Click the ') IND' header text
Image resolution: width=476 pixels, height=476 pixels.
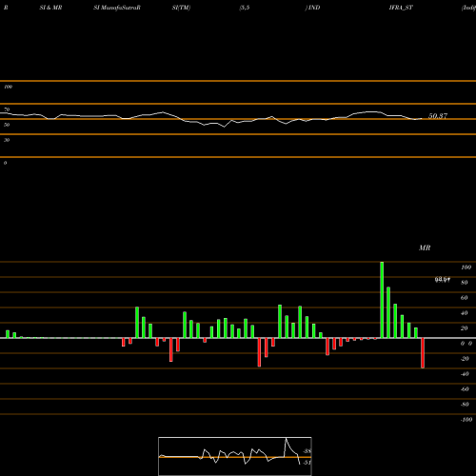[x=312, y=8]
